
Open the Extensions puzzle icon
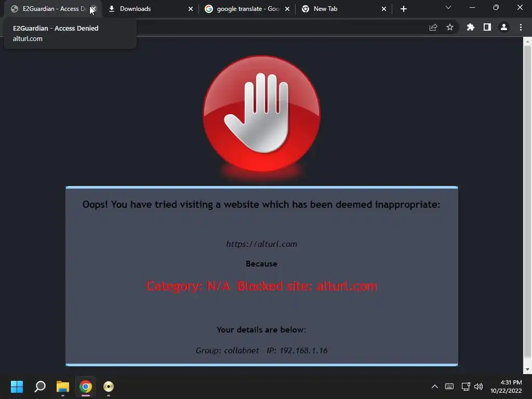[470, 27]
